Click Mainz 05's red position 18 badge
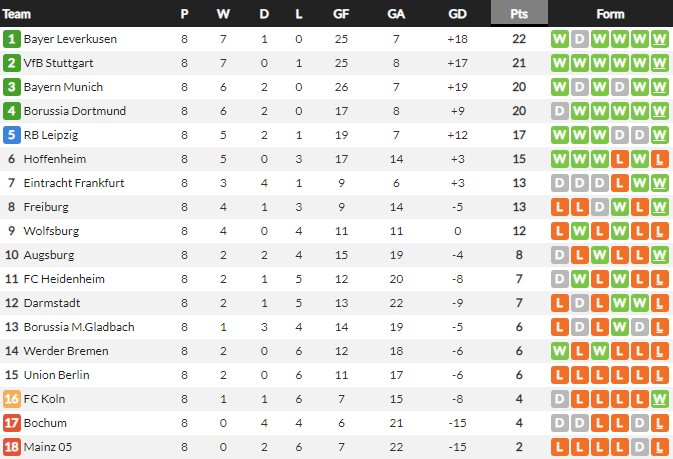Viewport: 673px width, 459px height. tap(12, 447)
